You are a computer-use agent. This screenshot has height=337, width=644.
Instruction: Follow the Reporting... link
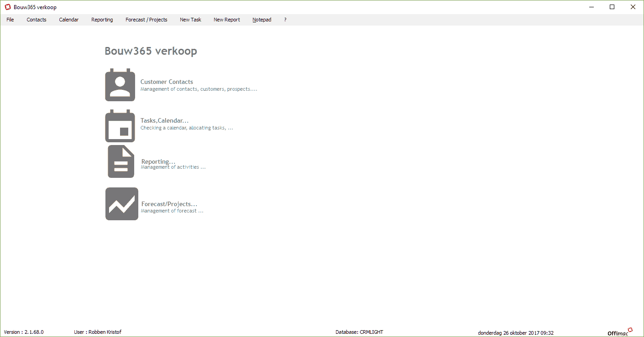coord(158,161)
